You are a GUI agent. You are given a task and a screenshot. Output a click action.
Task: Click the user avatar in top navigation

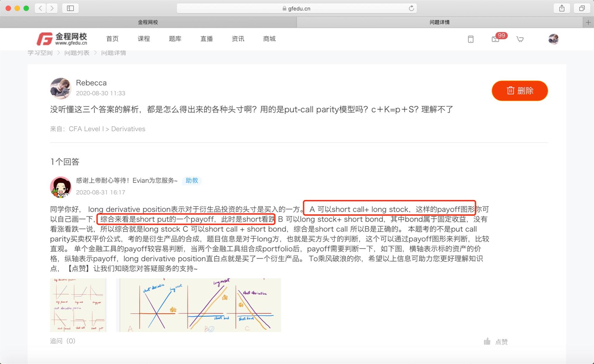point(553,39)
